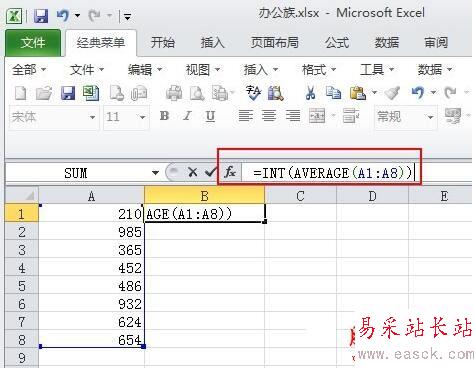This screenshot has height=369, width=475.
Task: Click the permission document icon
Action: (117, 93)
